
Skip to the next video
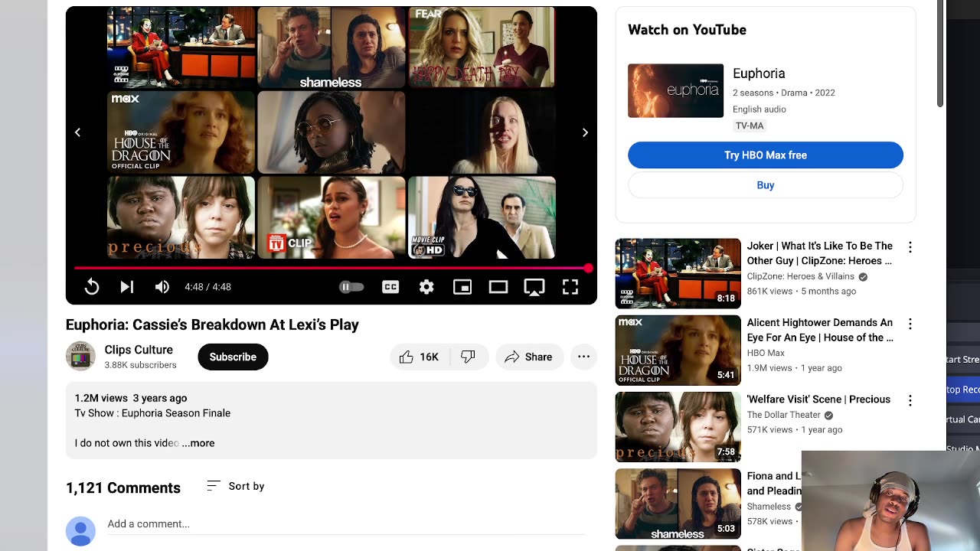tap(127, 287)
